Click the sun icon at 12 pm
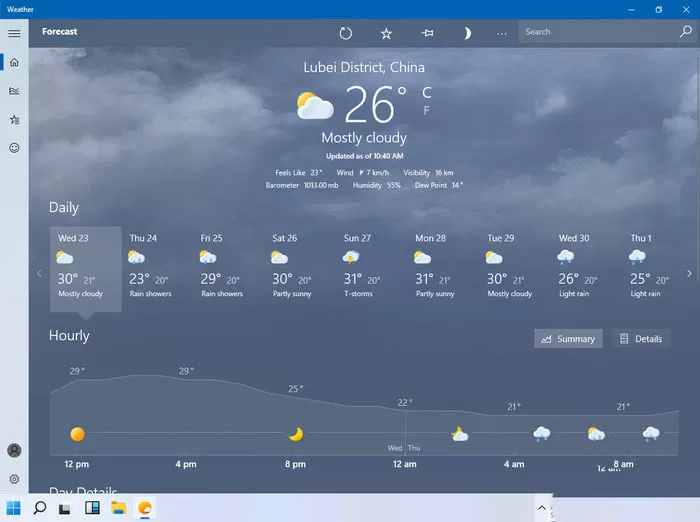Viewport: 700px width, 522px height. [x=77, y=434]
